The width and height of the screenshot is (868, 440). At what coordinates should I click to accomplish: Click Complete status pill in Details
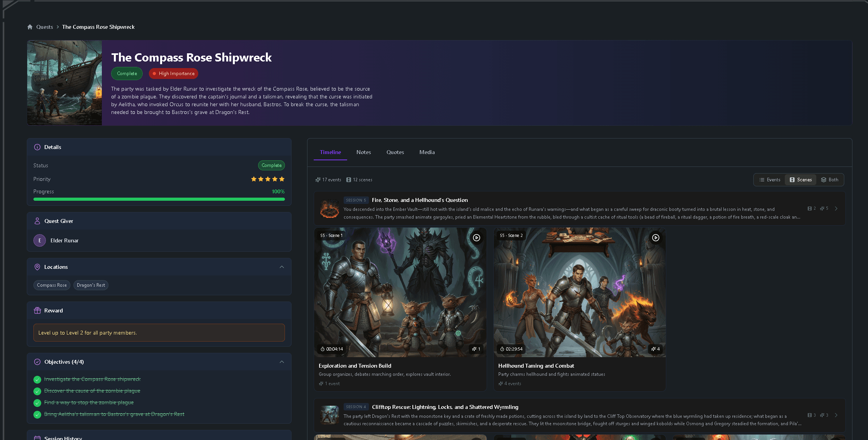pyautogui.click(x=271, y=165)
